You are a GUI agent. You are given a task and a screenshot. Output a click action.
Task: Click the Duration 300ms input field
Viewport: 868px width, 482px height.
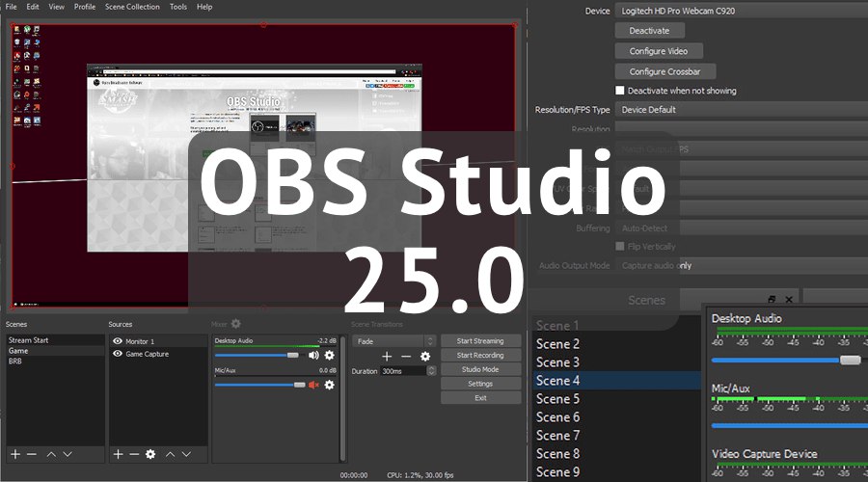click(x=403, y=371)
